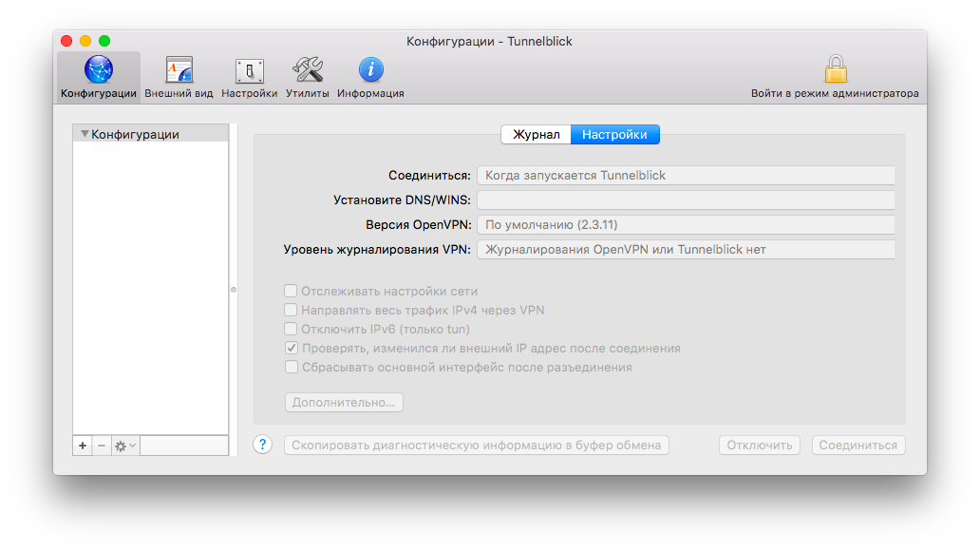Image resolution: width=980 pixels, height=551 pixels.
Task: Close the Tunnelblick window
Action: 66,41
